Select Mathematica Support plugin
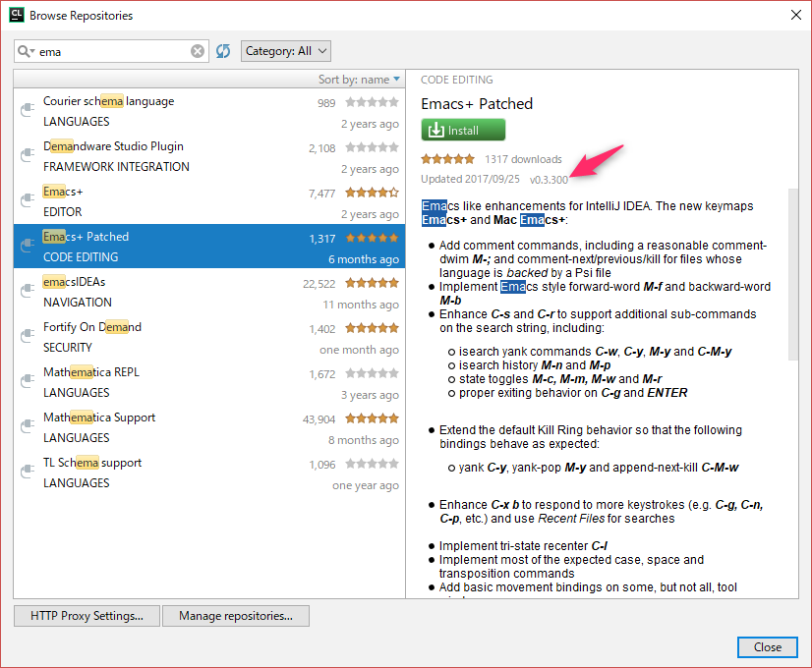The height and width of the screenshot is (668, 812). click(x=209, y=427)
